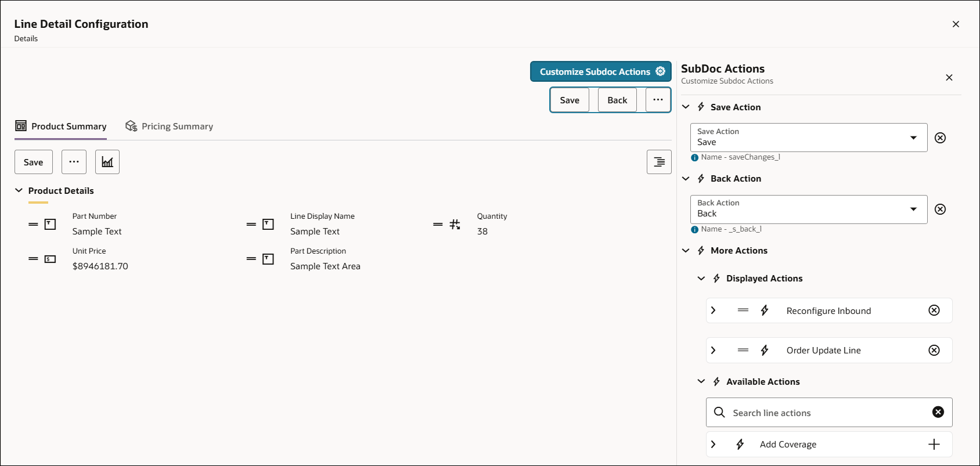
Task: Collapse the Available Actions group
Action: (701, 381)
